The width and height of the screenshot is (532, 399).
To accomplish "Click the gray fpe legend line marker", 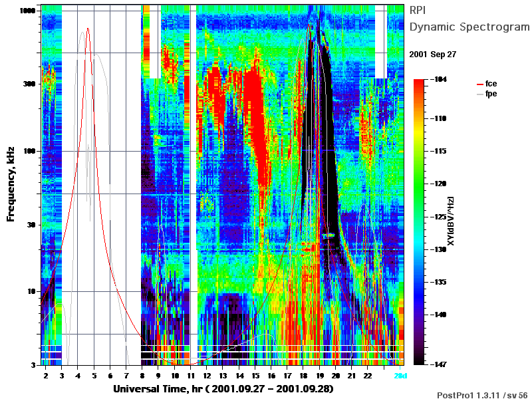I will [479, 94].
